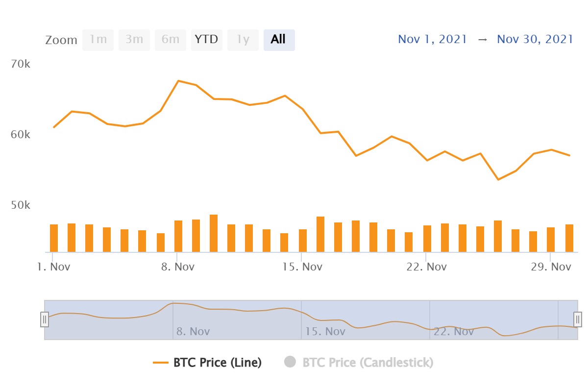Click the tallest volume bar on Nov 10
This screenshot has width=588, height=392.
tap(214, 233)
